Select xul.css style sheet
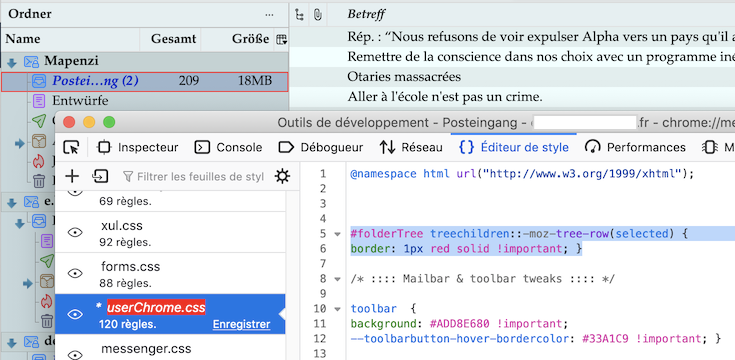Viewport: 735px width, 360px height. pyautogui.click(x=170, y=232)
